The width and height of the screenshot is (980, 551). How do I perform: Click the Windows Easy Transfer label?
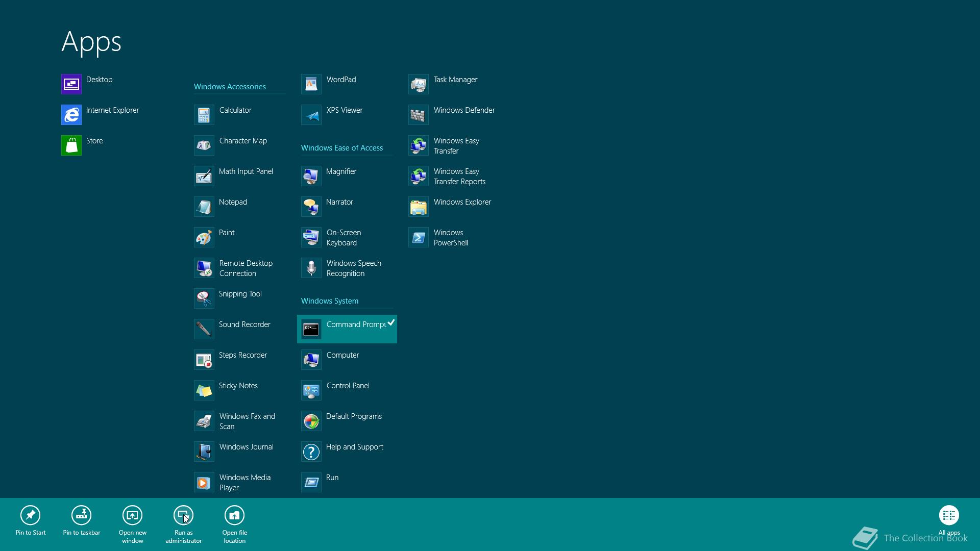(456, 146)
